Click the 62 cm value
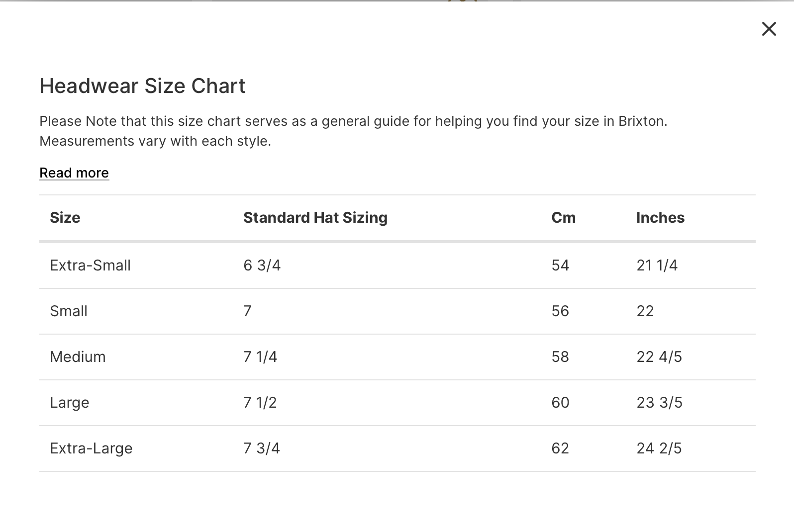The height and width of the screenshot is (532, 794). click(560, 448)
